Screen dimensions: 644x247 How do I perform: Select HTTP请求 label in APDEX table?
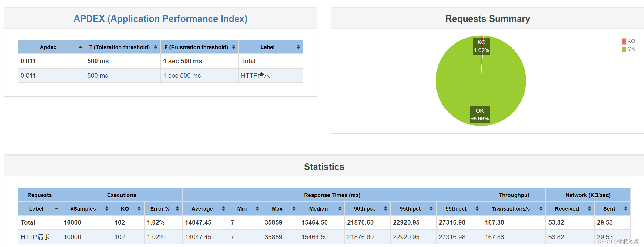click(x=256, y=76)
